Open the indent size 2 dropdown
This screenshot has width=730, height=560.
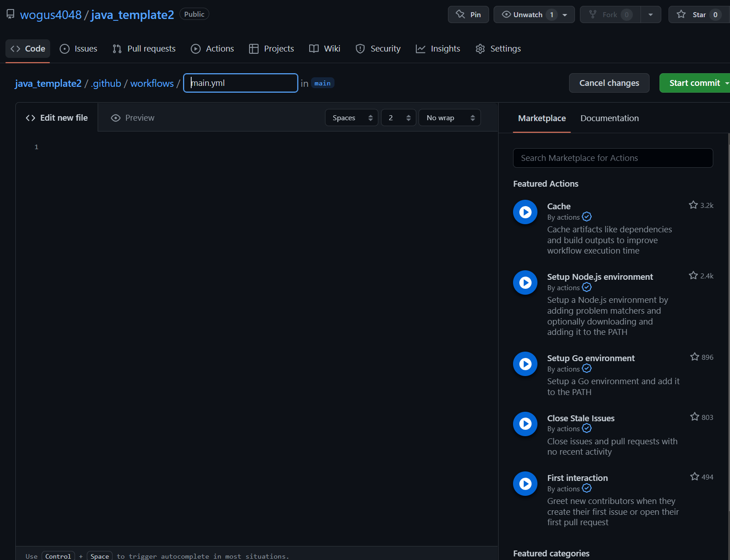(398, 118)
